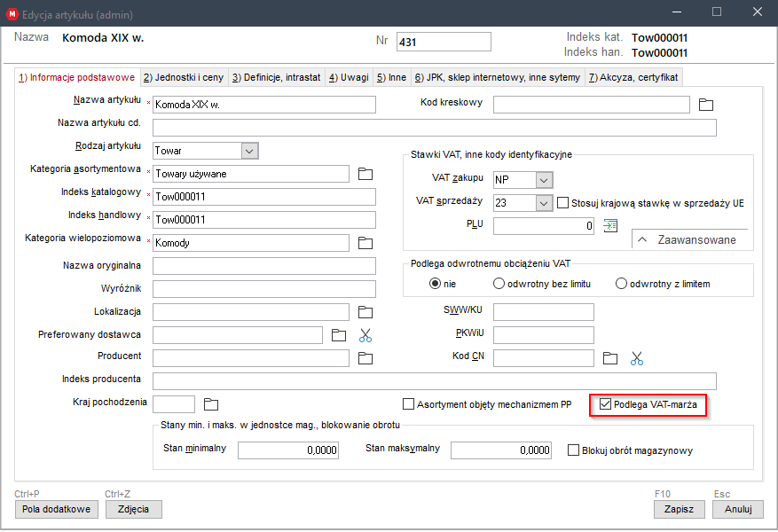
Task: Click Lokalizacja input field
Action: (251, 312)
